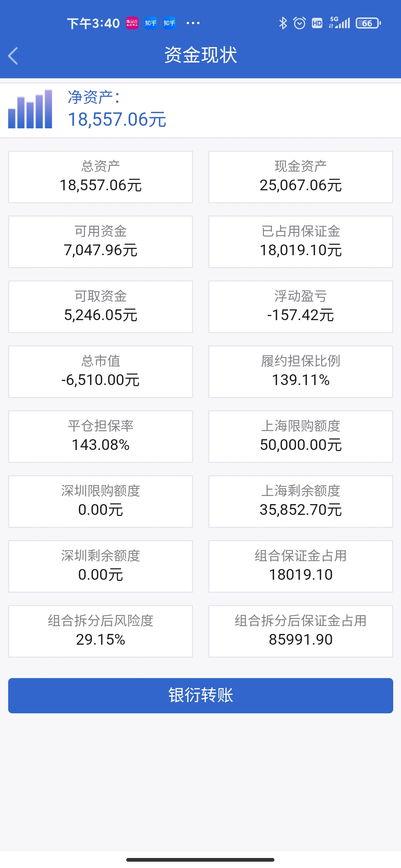The width and height of the screenshot is (401, 868).
Task: Select the 总资产 card
Action: [x=101, y=177]
